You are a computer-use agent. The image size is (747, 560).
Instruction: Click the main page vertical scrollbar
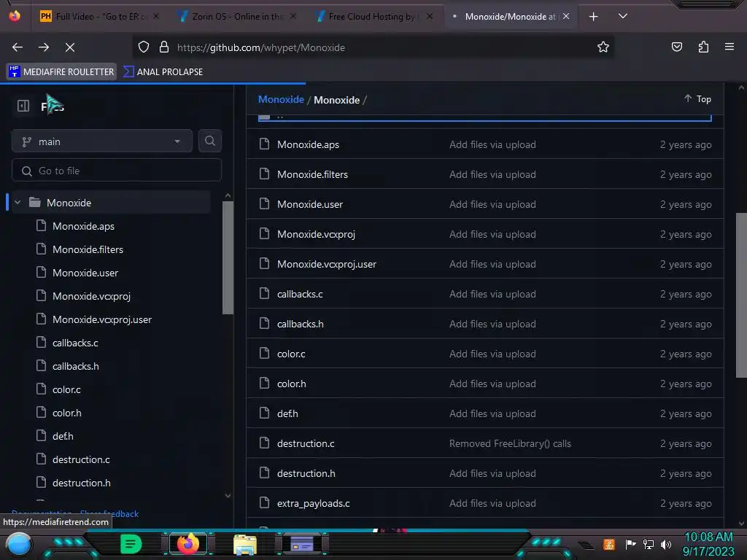(x=741, y=295)
